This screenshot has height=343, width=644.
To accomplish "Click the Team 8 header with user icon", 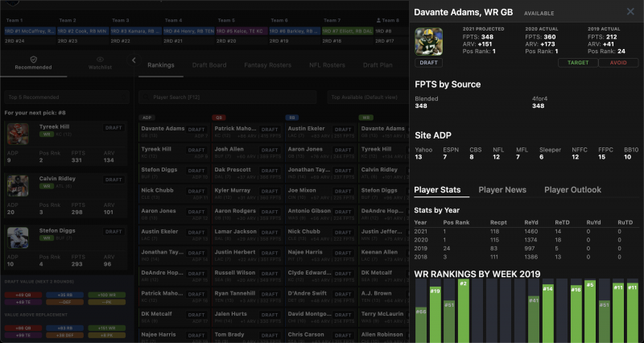I will (x=388, y=20).
